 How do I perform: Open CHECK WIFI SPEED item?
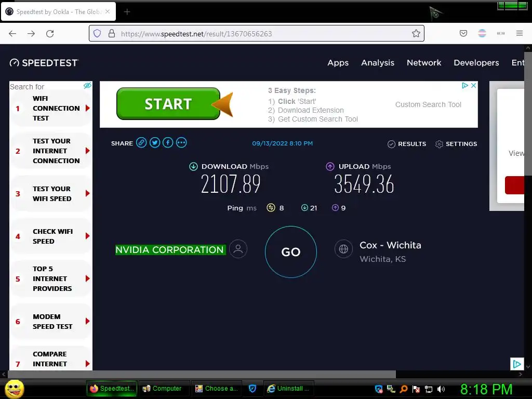click(x=51, y=236)
